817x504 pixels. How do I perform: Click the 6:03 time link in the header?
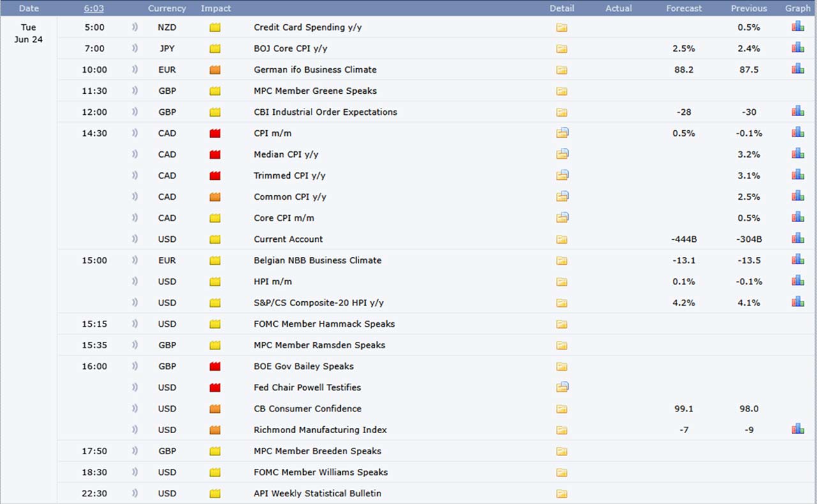tap(94, 8)
